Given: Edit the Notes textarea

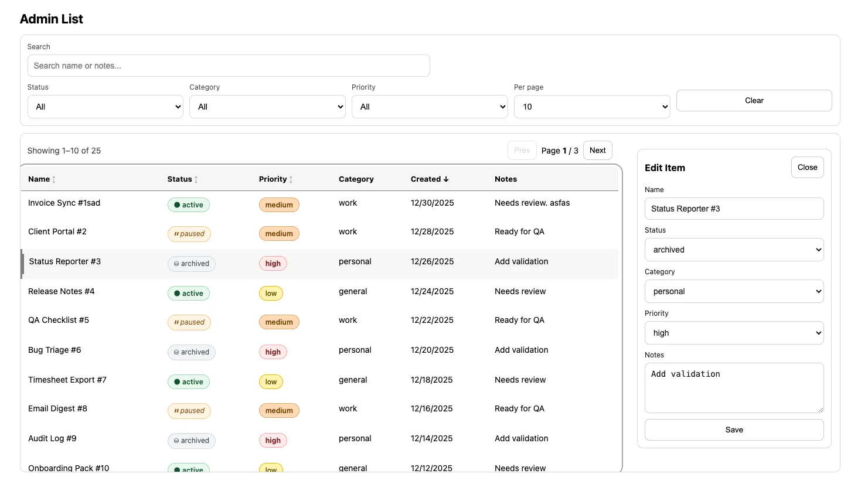Looking at the screenshot, I should tap(734, 388).
